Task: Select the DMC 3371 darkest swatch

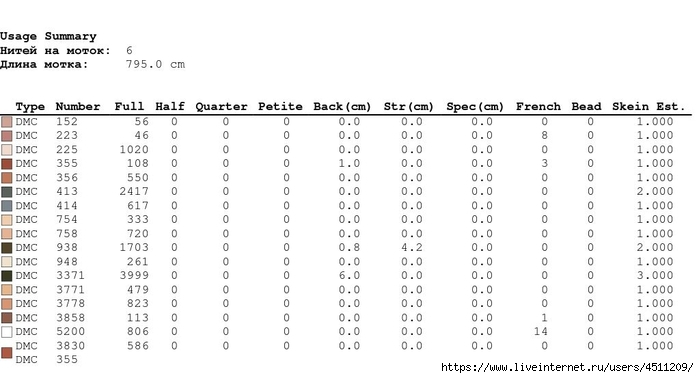Action: coord(7,275)
